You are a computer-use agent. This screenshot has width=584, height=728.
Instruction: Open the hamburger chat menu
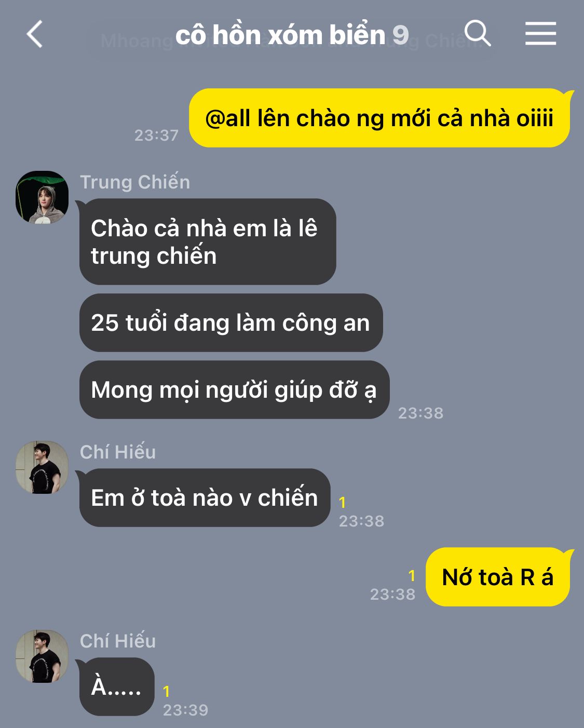point(540,34)
